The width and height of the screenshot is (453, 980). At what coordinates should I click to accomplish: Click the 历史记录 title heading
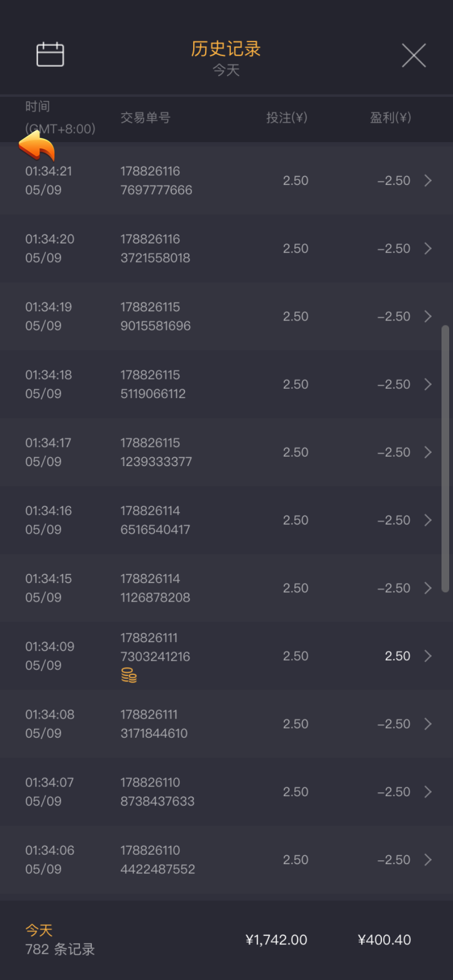226,49
